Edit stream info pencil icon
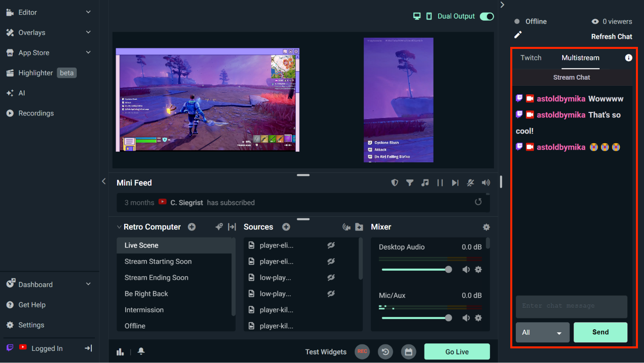Image resolution: width=644 pixels, height=363 pixels. (x=518, y=35)
